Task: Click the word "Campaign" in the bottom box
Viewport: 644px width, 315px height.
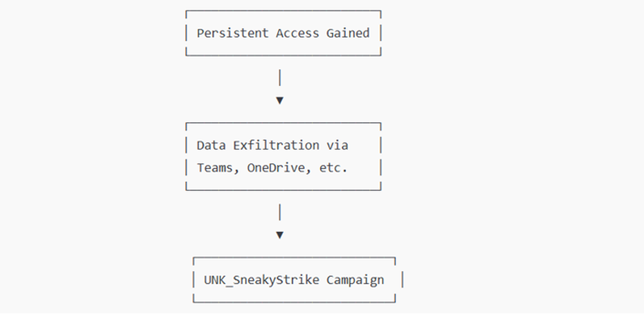Action: point(355,280)
